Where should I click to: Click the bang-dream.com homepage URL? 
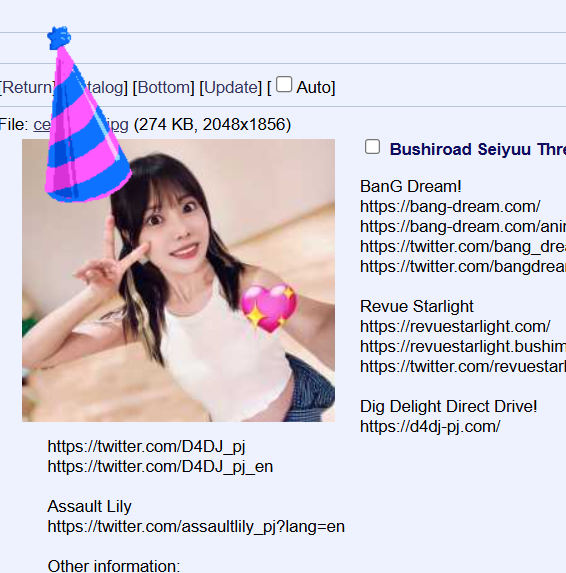[x=450, y=206]
